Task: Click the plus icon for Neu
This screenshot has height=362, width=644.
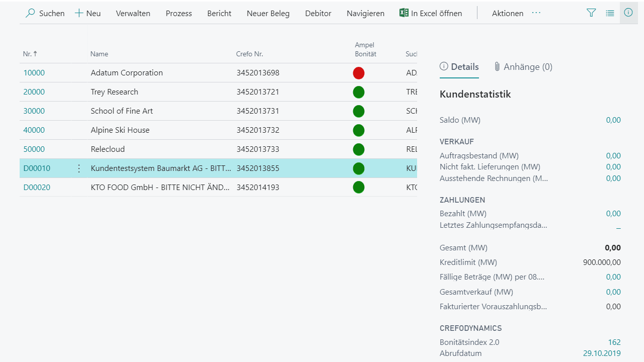Action: 79,13
